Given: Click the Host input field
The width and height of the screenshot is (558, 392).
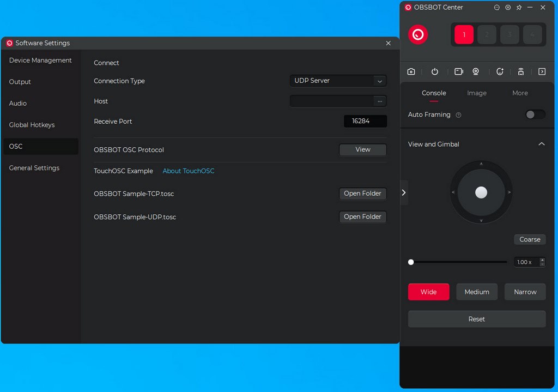Looking at the screenshot, I should tap(332, 101).
